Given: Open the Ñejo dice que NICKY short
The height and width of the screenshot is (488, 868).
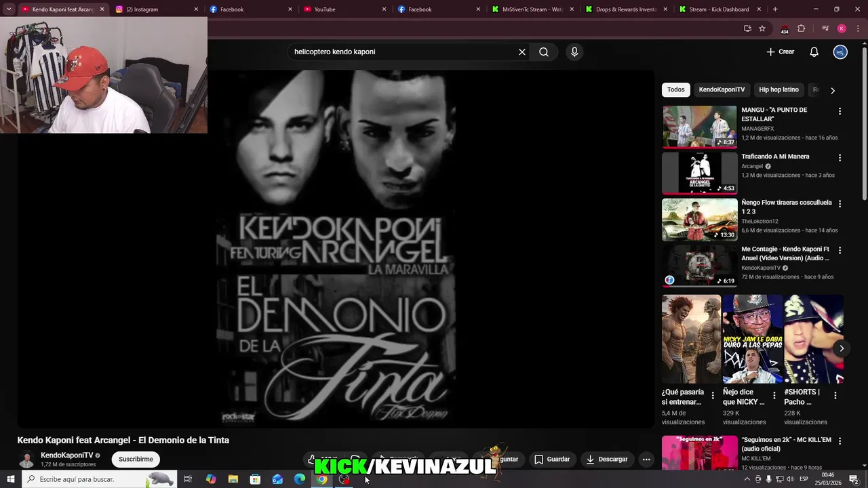Looking at the screenshot, I should point(752,339).
